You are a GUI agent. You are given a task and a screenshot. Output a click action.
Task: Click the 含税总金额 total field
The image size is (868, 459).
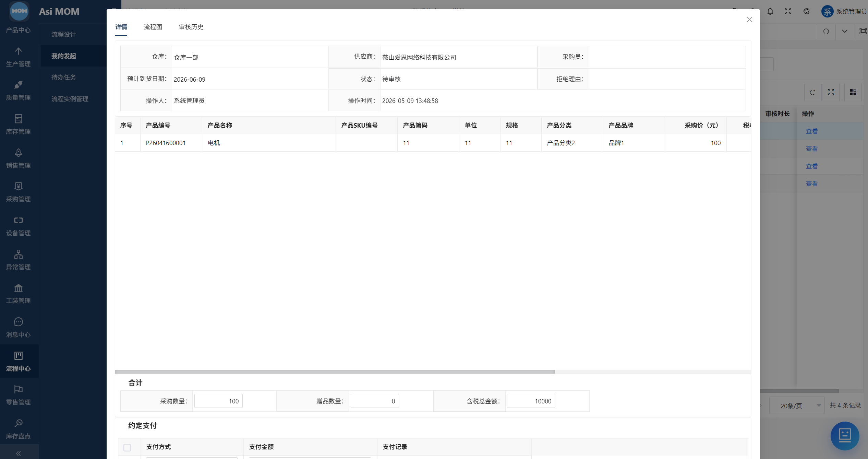(531, 401)
